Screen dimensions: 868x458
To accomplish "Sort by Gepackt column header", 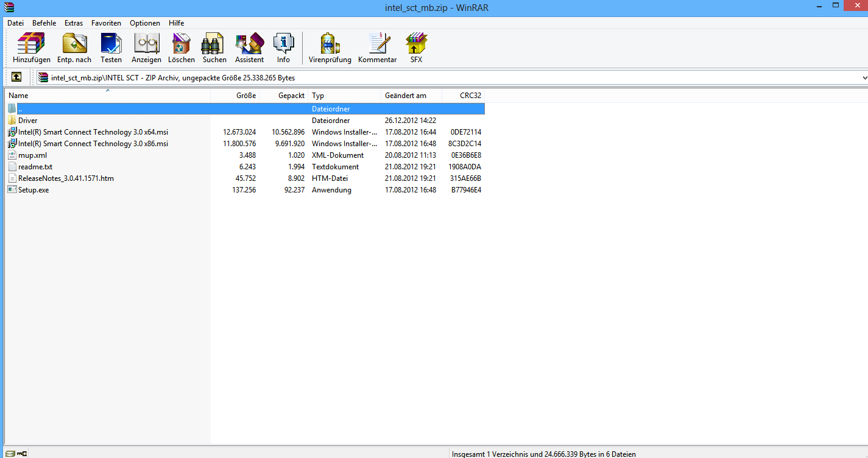I will [x=284, y=96].
